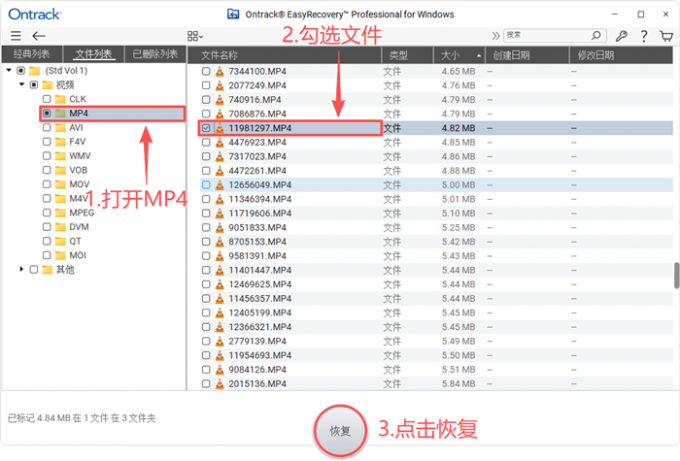Select the F4V folder icon
680x461 pixels.
pos(60,142)
